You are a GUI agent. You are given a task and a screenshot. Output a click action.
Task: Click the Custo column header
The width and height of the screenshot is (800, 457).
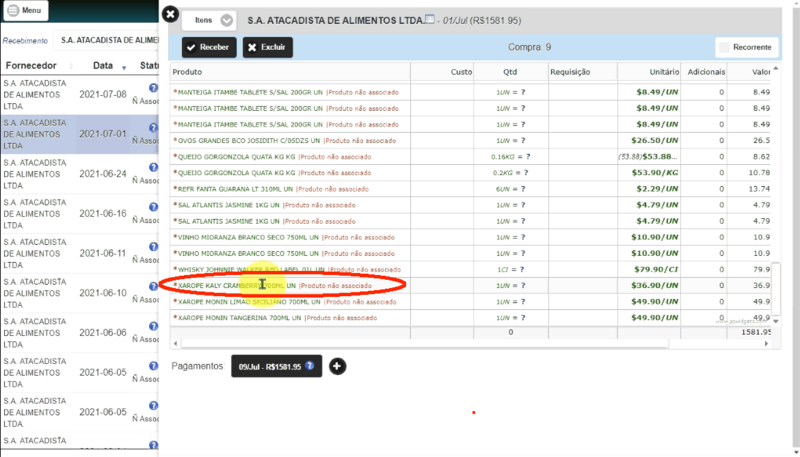tap(442, 72)
